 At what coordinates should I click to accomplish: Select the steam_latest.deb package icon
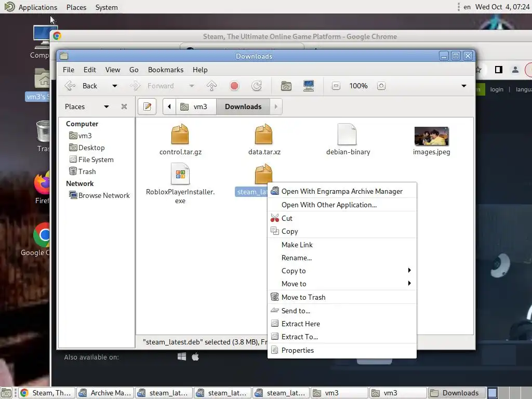pos(263,174)
